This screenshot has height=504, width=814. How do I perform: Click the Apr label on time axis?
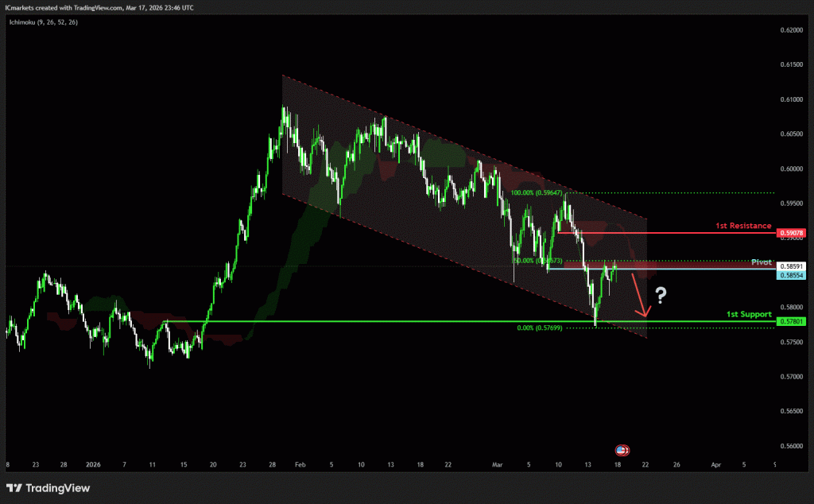pos(715,463)
